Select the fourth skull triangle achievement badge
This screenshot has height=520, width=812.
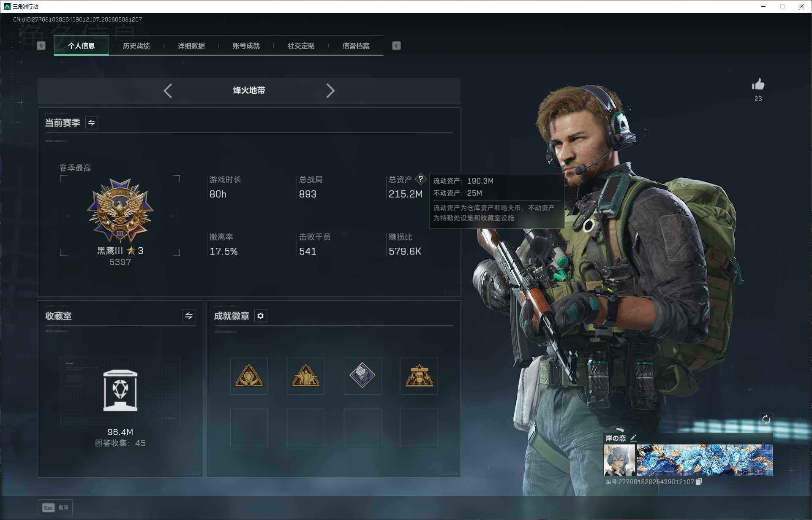coord(419,376)
